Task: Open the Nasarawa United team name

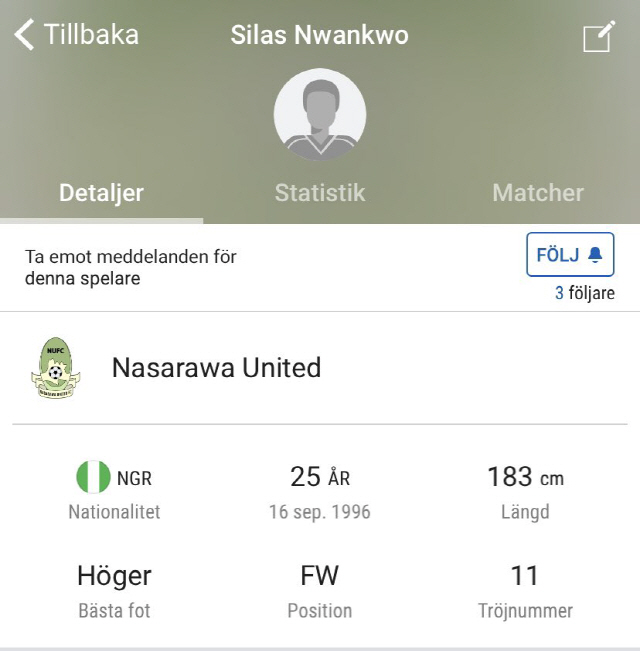Action: 217,368
